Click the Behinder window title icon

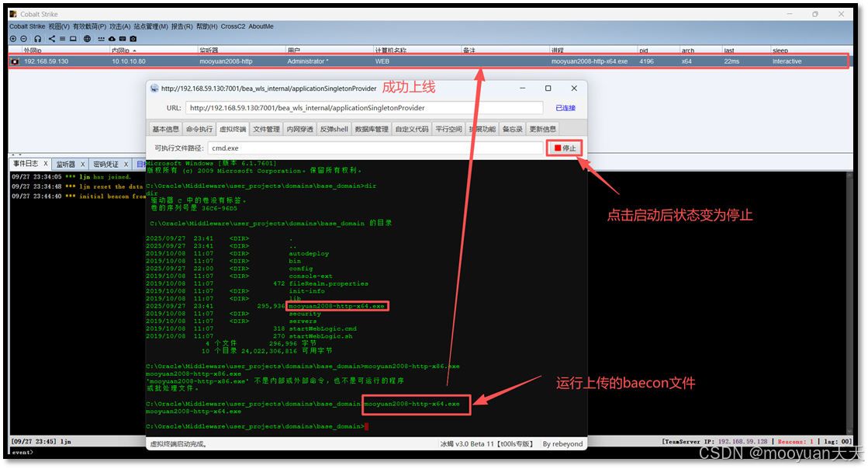(154, 89)
